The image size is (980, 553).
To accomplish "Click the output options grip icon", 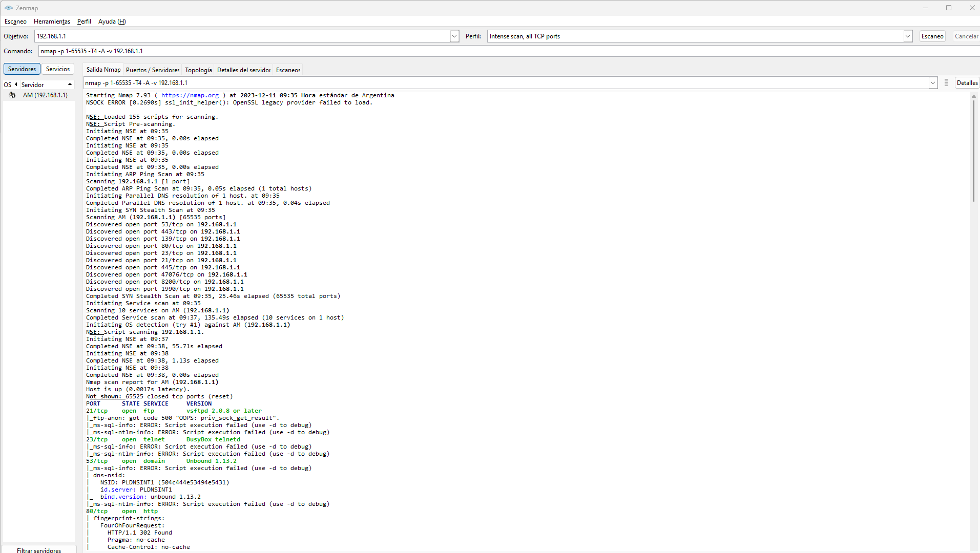I will (x=946, y=83).
